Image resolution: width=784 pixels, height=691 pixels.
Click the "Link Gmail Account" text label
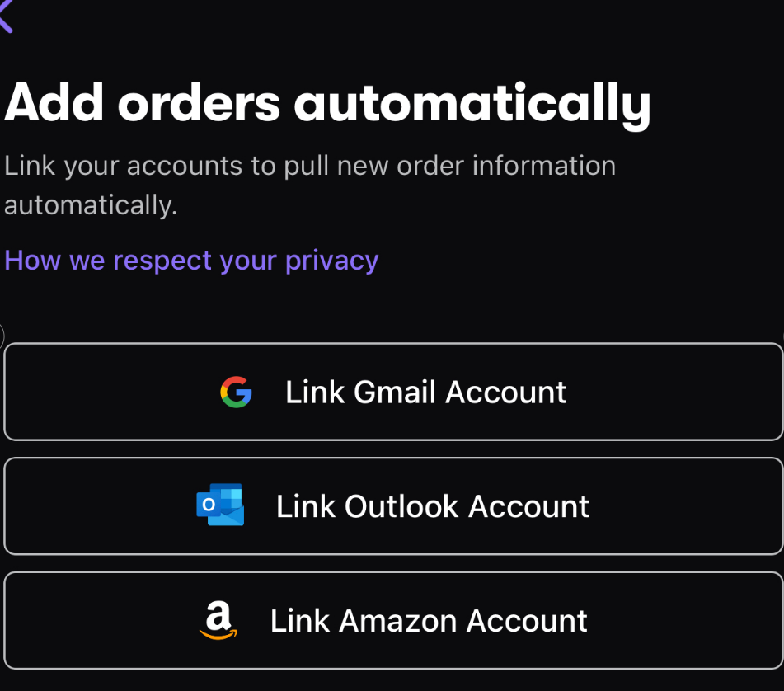click(x=425, y=393)
